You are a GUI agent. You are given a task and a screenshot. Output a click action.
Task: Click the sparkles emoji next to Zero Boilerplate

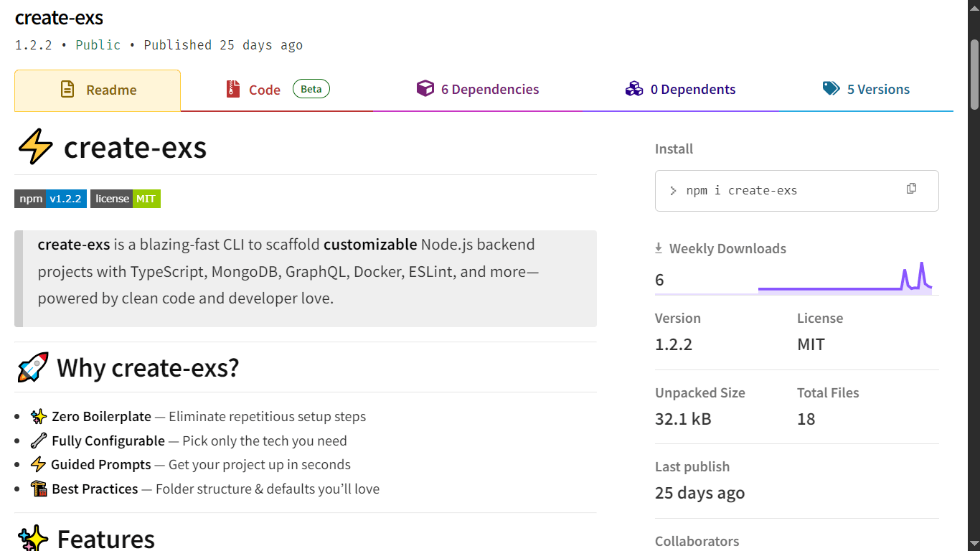[x=38, y=416]
